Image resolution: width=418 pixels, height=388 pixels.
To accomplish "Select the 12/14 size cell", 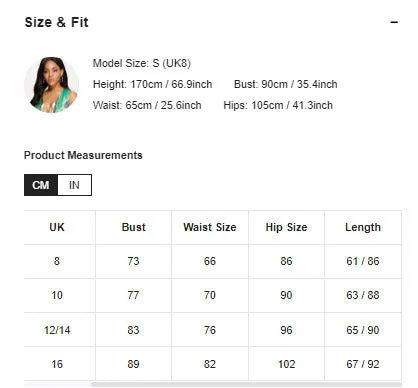I will (57, 330).
